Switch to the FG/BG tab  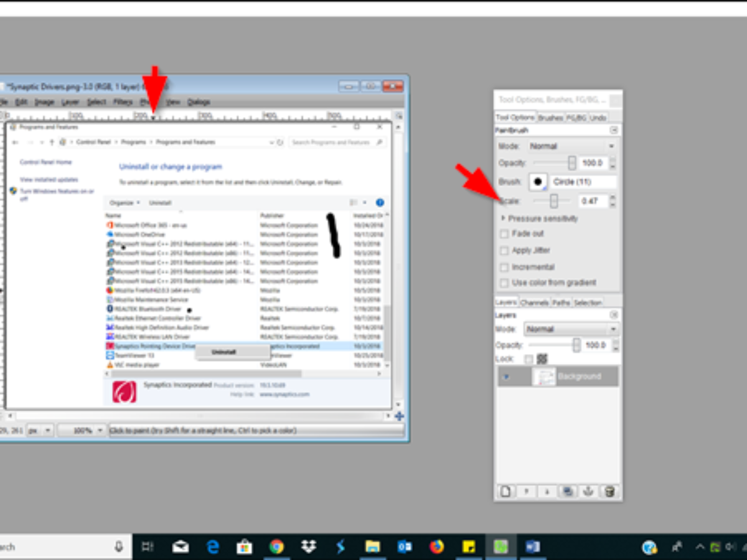pos(576,118)
